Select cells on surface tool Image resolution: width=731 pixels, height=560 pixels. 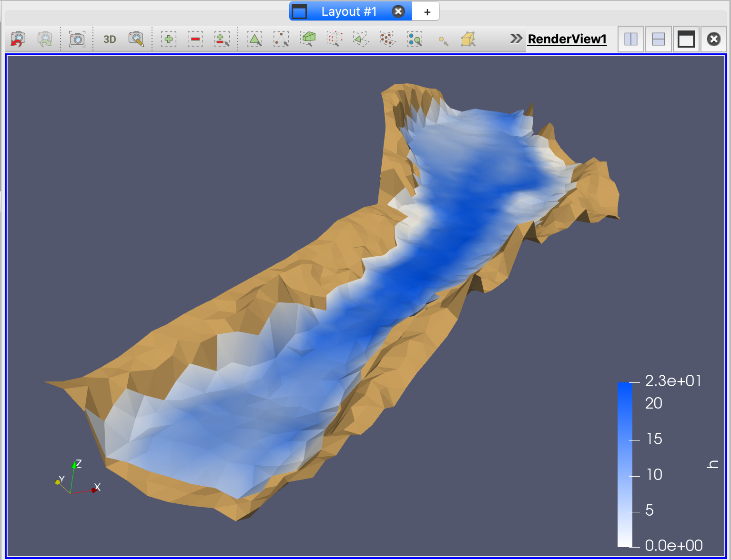(x=254, y=39)
